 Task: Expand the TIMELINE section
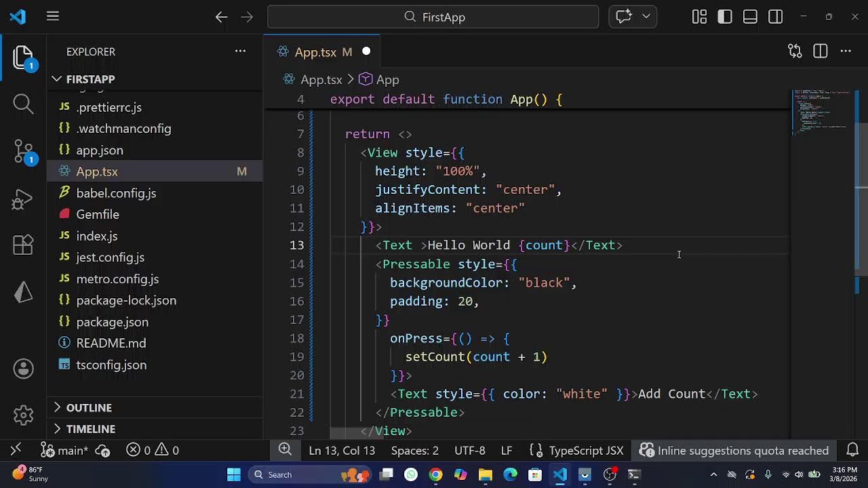point(155,429)
